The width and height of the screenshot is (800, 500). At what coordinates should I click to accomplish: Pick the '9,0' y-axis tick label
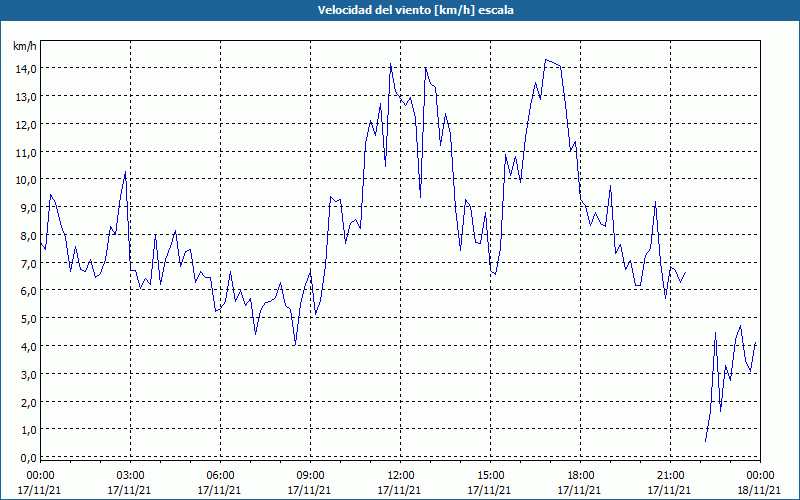coord(27,207)
